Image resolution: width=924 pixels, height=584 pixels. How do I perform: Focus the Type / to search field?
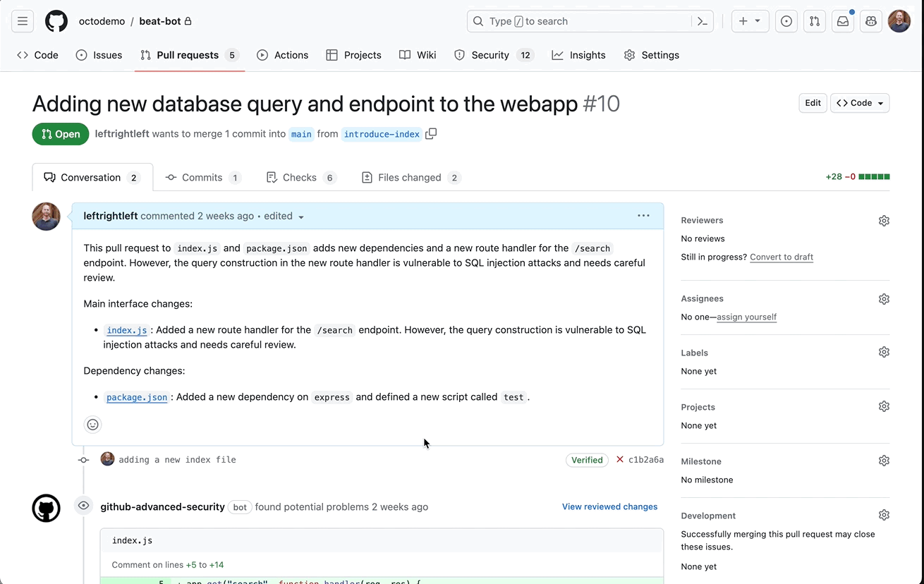[578, 21]
